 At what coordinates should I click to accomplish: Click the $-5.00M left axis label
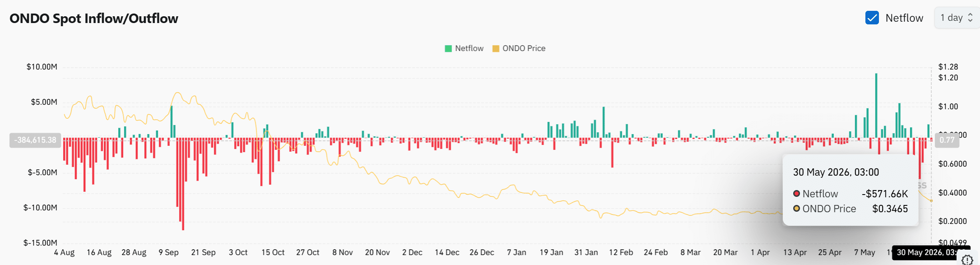click(x=42, y=172)
